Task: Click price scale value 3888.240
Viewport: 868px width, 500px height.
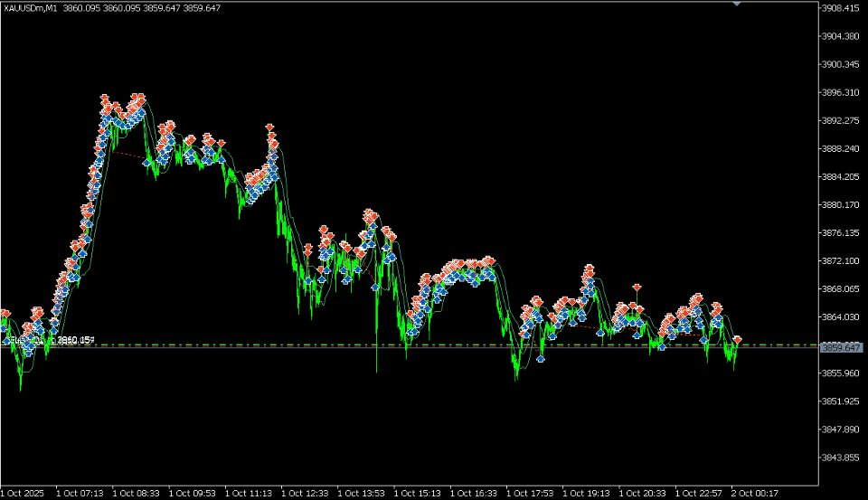Action: (x=842, y=149)
